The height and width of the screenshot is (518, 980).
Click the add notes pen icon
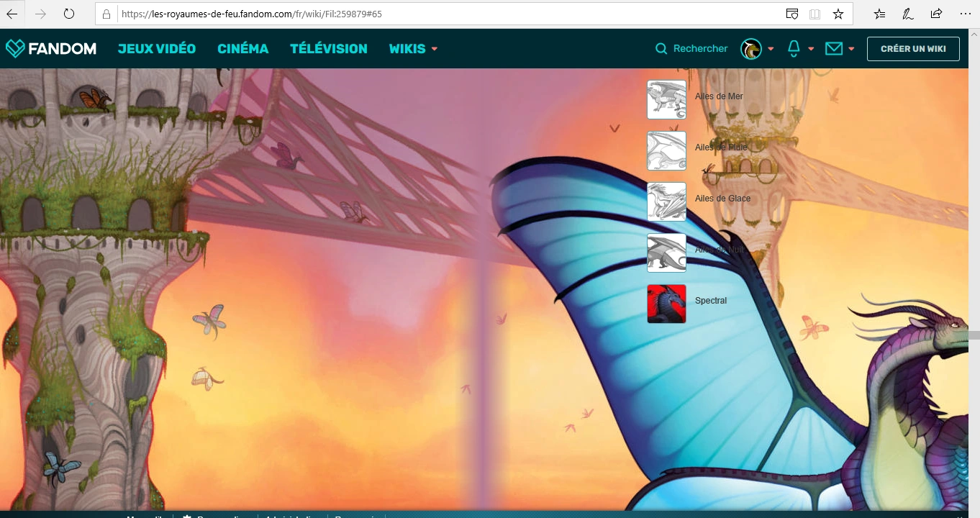pos(908,14)
